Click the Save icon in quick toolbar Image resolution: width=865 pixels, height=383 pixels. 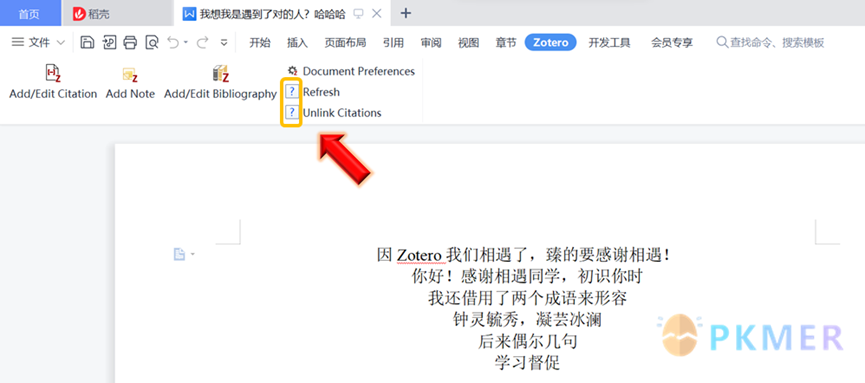click(x=87, y=42)
